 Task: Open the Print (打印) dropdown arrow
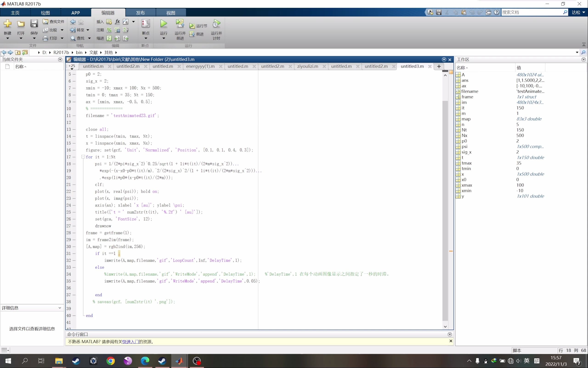click(62, 38)
